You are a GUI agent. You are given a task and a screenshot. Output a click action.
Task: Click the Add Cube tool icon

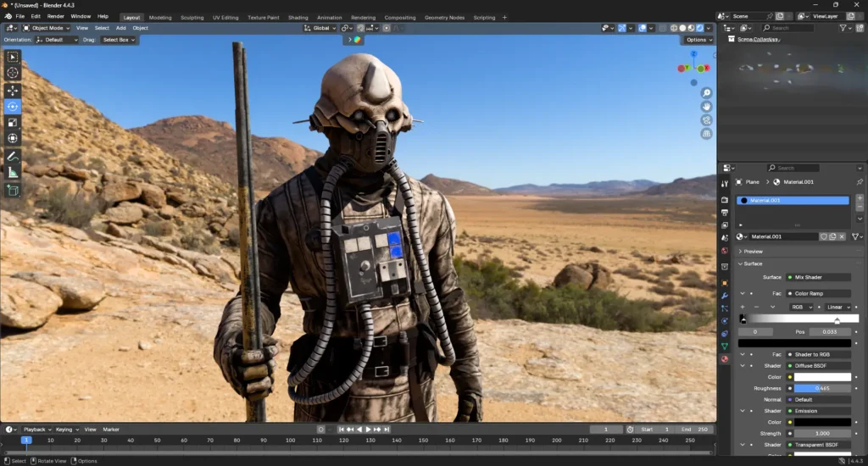13,190
